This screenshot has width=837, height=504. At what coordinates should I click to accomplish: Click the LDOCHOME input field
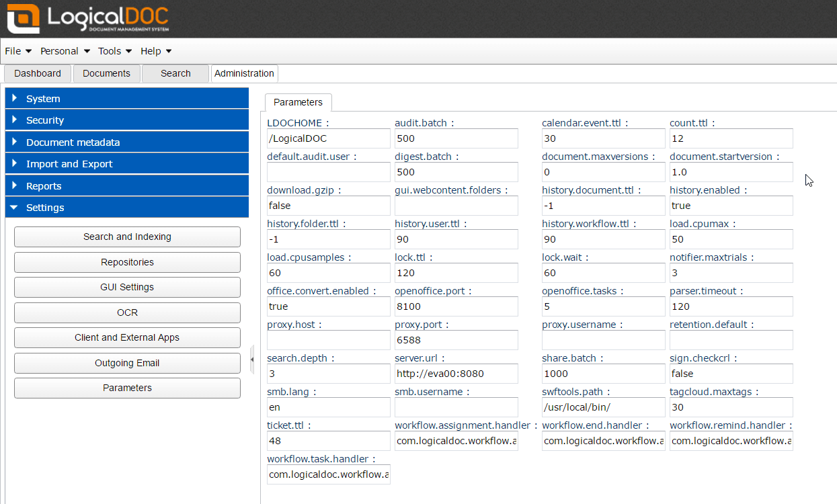coord(328,138)
